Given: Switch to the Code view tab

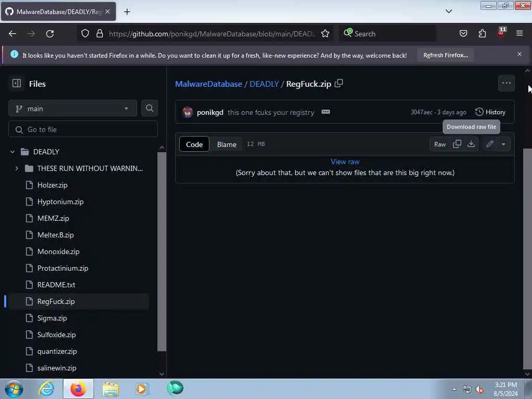Looking at the screenshot, I should (x=194, y=144).
